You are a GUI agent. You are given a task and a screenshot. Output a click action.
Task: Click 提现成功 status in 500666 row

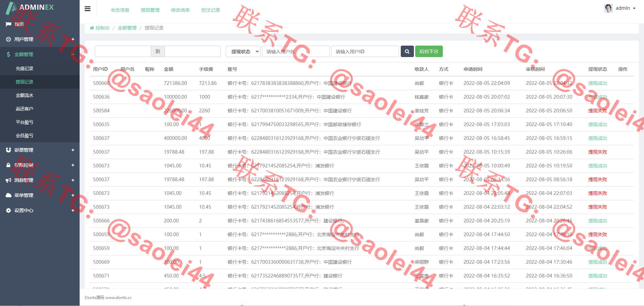(x=598, y=221)
